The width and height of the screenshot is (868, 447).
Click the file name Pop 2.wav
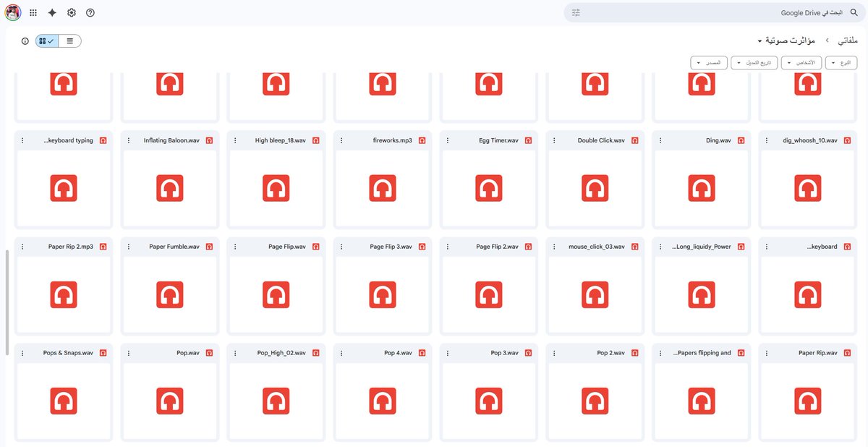611,353
